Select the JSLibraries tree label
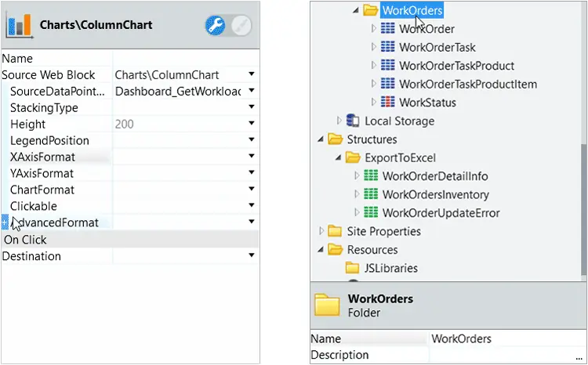Image resolution: width=588 pixels, height=365 pixels. click(x=390, y=268)
